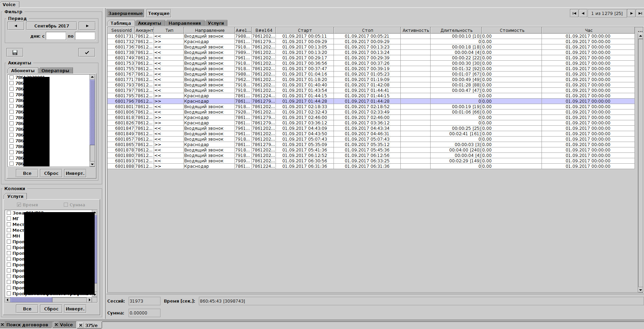This screenshot has width=644, height=329.
Task: Go to next month with the right arrow
Action: coord(87,25)
